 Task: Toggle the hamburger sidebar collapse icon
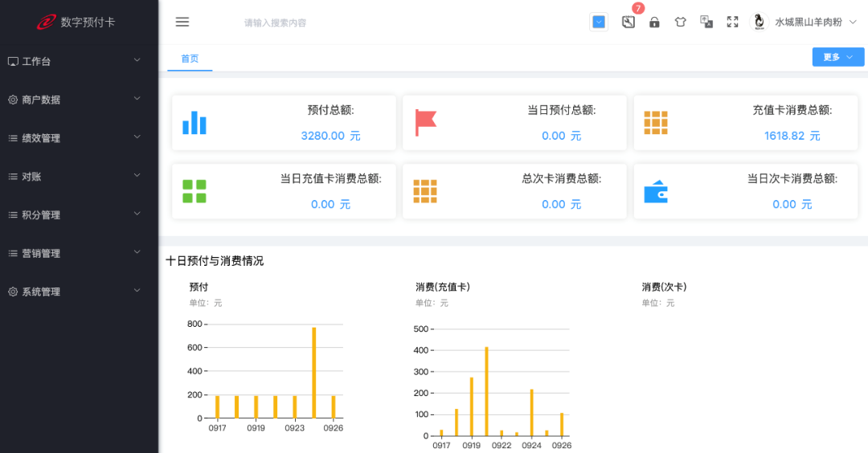pyautogui.click(x=182, y=22)
